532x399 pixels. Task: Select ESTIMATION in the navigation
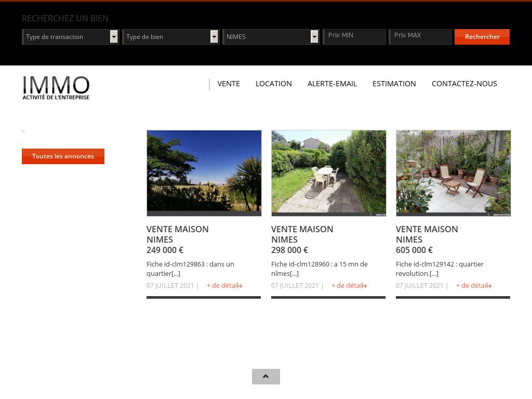(394, 84)
